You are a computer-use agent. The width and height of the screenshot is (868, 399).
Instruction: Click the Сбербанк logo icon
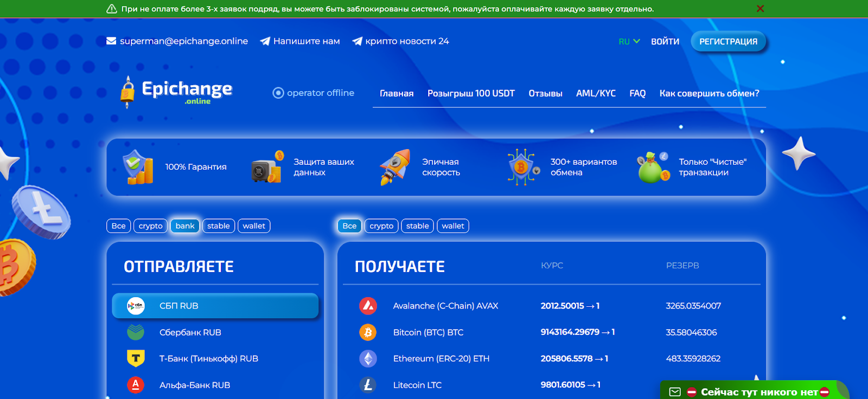[136, 332]
